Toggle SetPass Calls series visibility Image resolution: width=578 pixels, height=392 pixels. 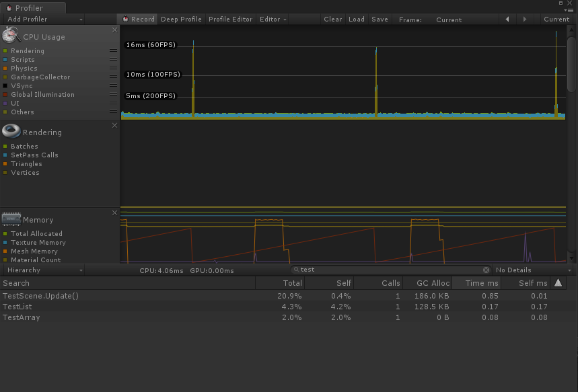[5, 155]
